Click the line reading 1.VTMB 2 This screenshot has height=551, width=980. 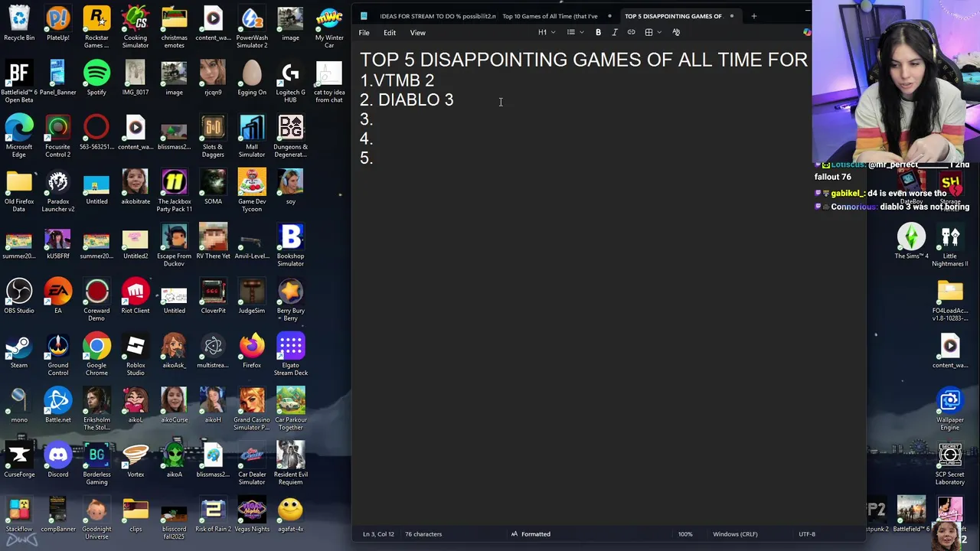[x=397, y=80]
